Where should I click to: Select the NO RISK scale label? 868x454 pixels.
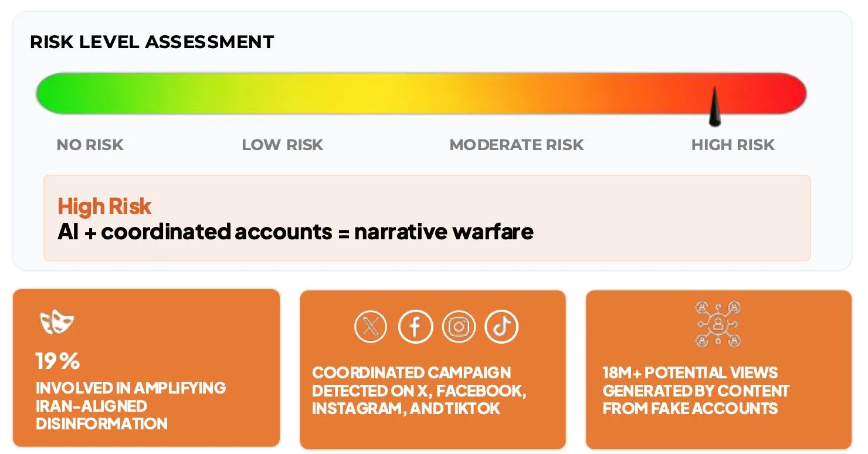click(x=90, y=145)
